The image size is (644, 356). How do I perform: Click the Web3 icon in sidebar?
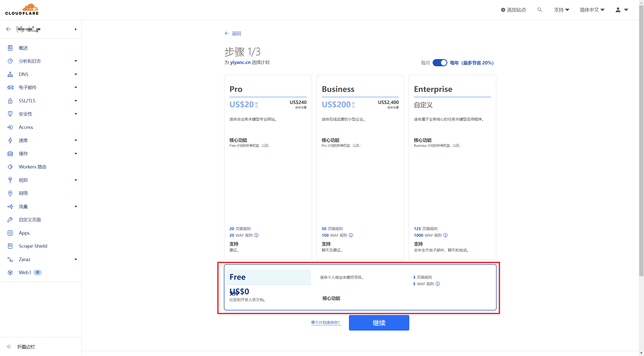click(10, 272)
